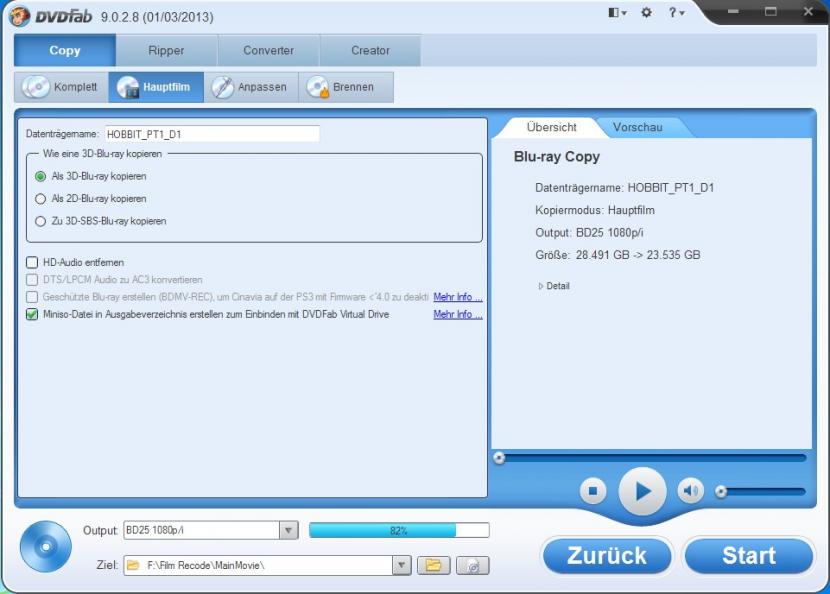This screenshot has height=594, width=830.
Task: Open the Ziel path dropdown arrow
Action: [x=402, y=565]
